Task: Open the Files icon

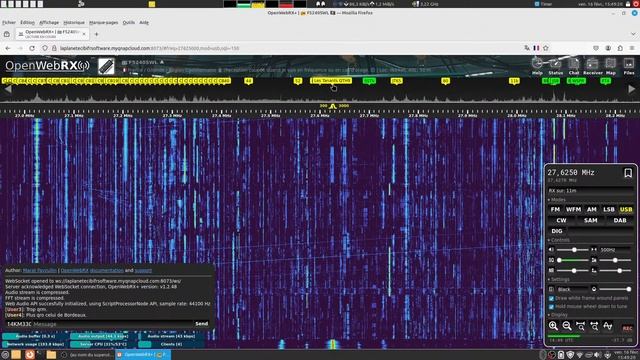Action: (x=629, y=66)
